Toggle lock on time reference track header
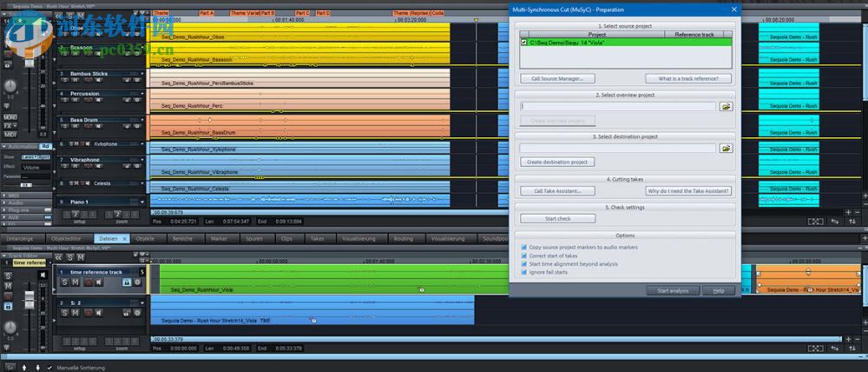Screen dimensions: 868x372 pyautogui.click(x=127, y=282)
